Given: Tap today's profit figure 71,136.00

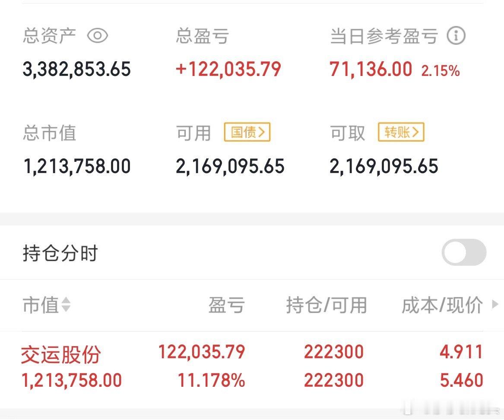Looking at the screenshot, I should [x=371, y=69].
